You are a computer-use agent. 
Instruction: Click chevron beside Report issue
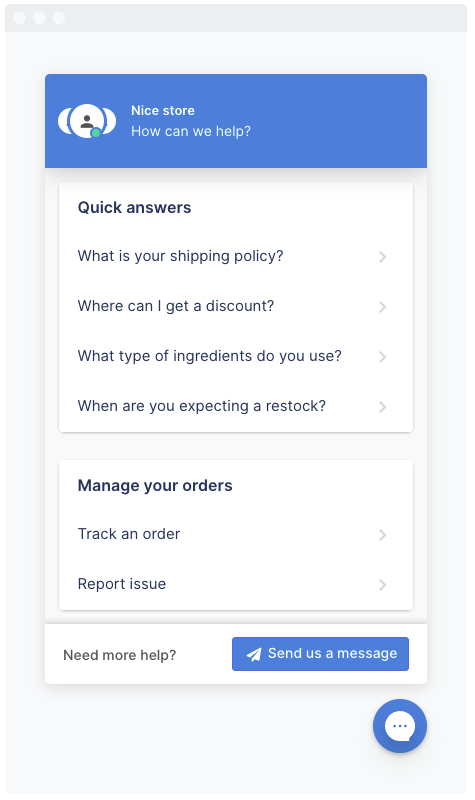(382, 585)
